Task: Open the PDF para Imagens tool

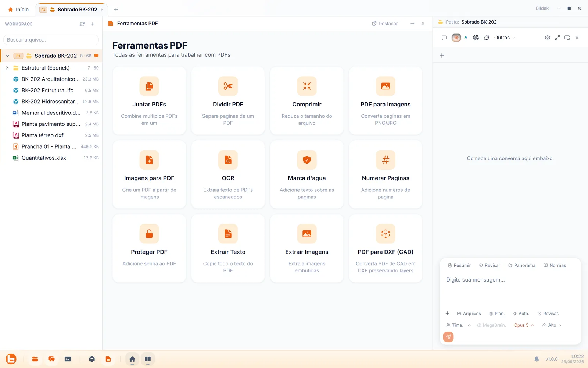Action: (x=386, y=100)
